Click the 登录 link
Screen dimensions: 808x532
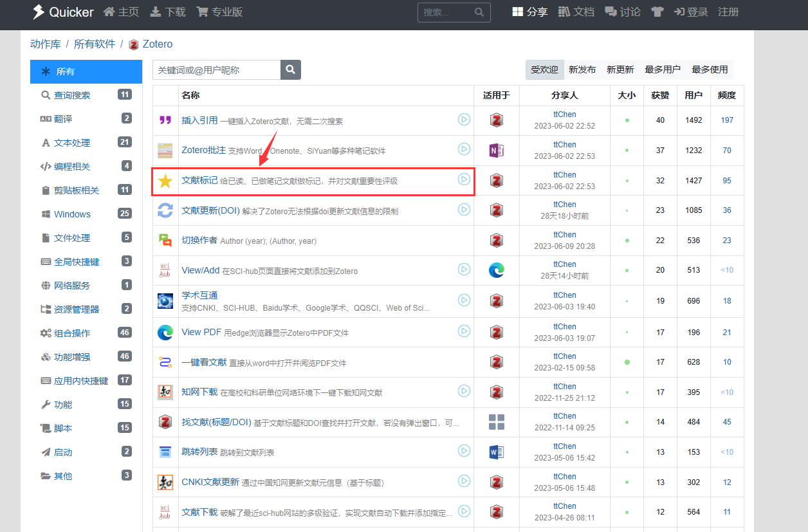691,12
